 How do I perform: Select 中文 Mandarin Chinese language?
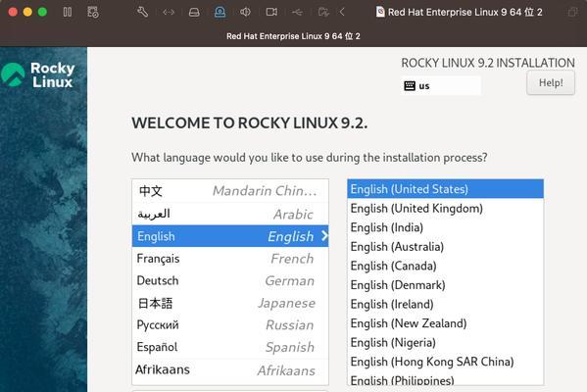[x=230, y=191]
